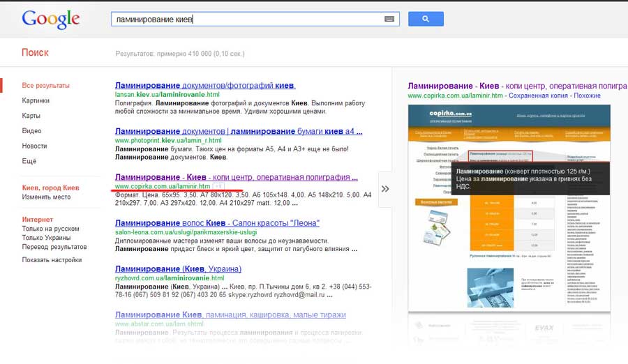Open result 'Ламинирование документов/фотографий киев'

205,85
